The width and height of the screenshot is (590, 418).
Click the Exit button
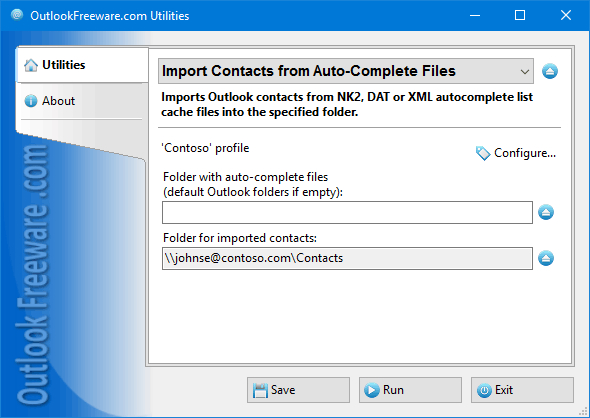[x=522, y=390]
